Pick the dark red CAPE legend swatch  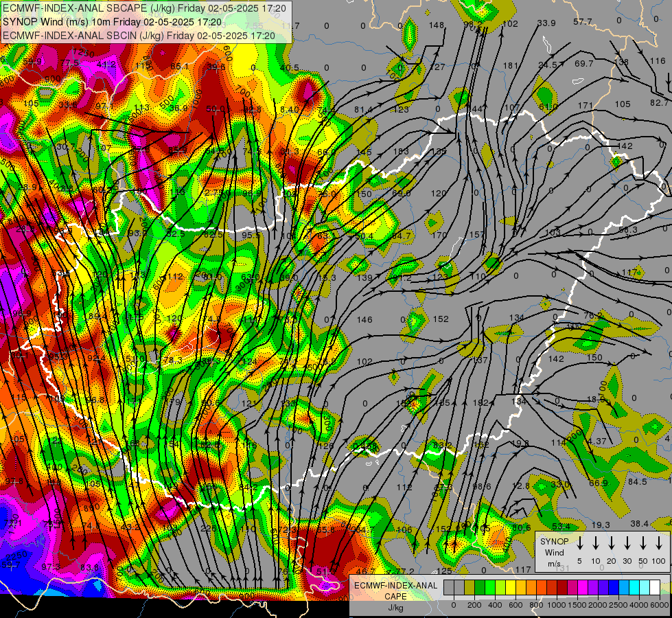click(x=562, y=587)
